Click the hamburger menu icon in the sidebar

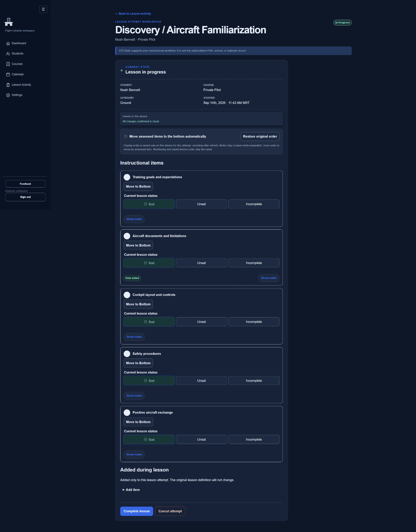(x=43, y=9)
